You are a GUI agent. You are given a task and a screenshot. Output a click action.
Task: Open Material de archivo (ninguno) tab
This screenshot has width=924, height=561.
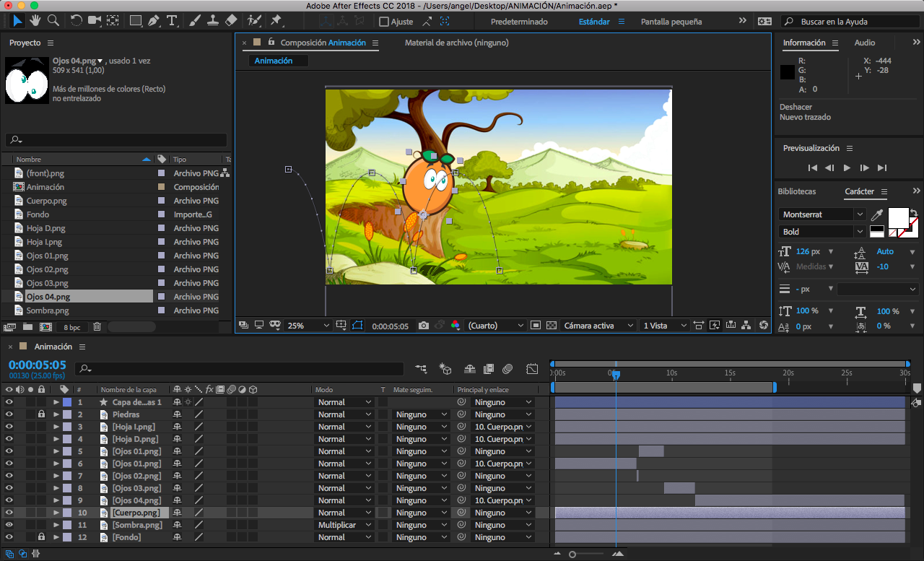(456, 43)
